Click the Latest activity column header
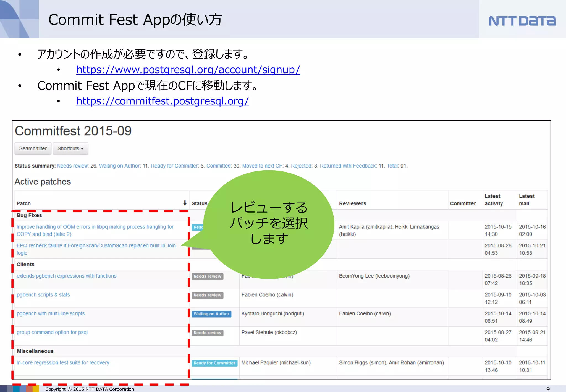The height and width of the screenshot is (392, 566). [x=494, y=200]
